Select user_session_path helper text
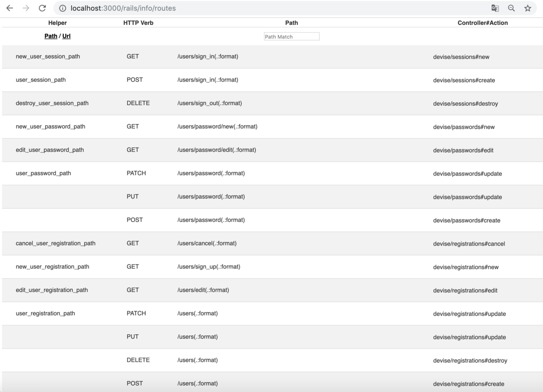The height and width of the screenshot is (392, 543). pyautogui.click(x=41, y=80)
